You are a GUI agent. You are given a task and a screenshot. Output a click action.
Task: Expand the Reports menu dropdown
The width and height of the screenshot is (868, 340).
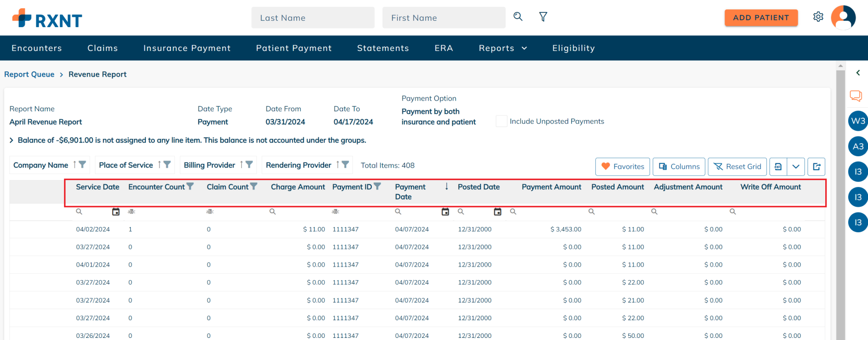pos(503,48)
